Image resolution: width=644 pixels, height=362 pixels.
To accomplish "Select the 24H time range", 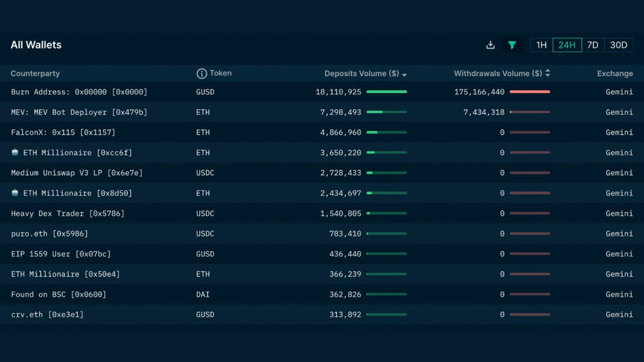I will click(567, 45).
